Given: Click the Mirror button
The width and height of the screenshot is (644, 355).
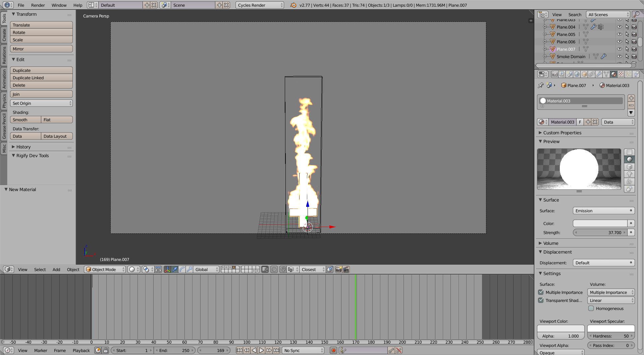Looking at the screenshot, I should click(x=41, y=49).
